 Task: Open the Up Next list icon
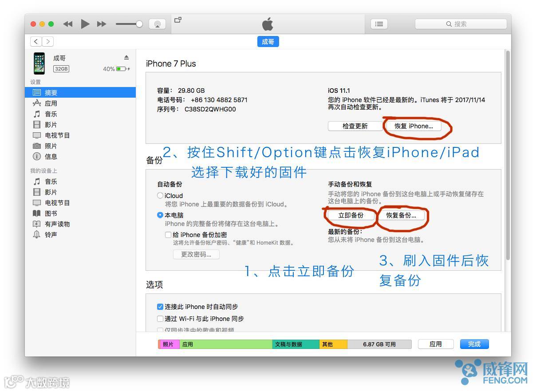click(379, 24)
